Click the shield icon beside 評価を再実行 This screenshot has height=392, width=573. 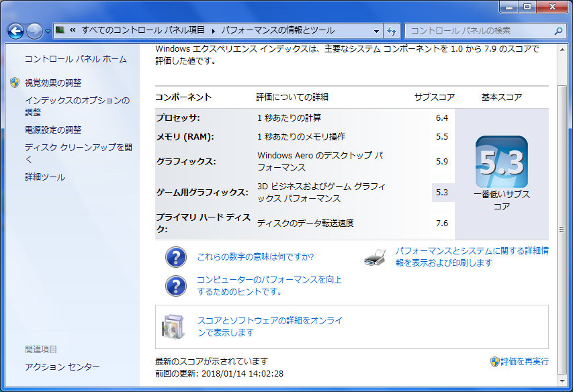pos(495,362)
